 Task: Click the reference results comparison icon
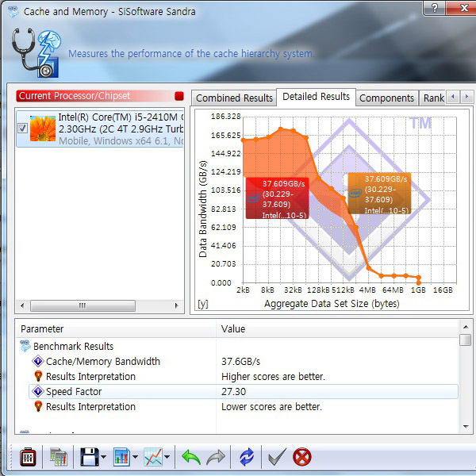coord(58,457)
